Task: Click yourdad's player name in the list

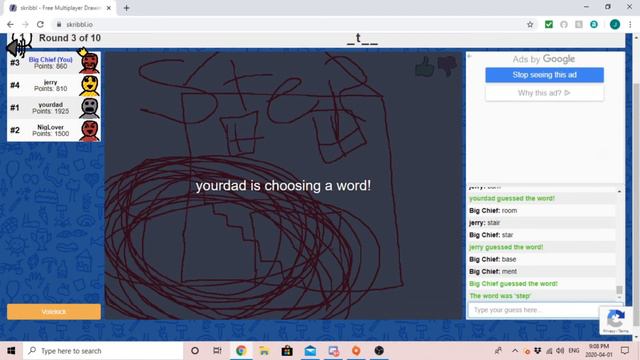Action: pos(51,105)
